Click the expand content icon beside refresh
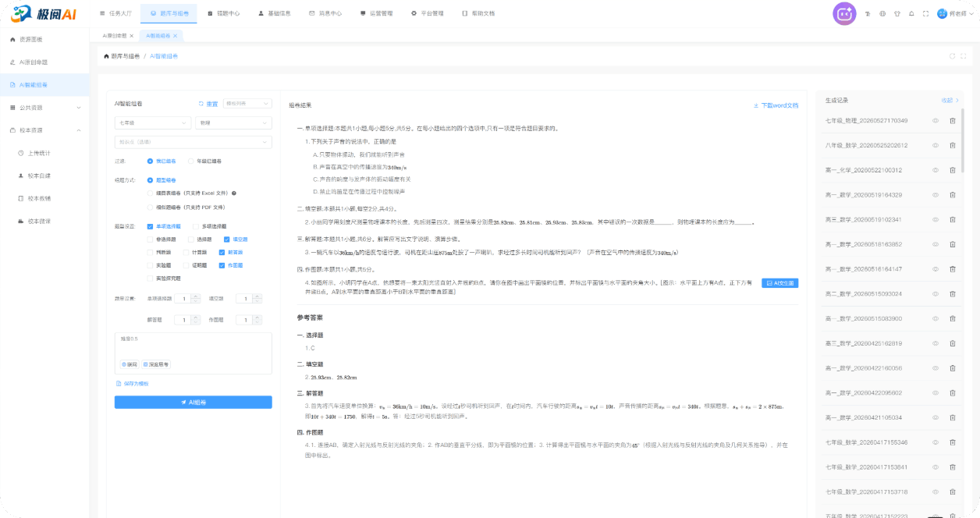980x518 pixels. pyautogui.click(x=964, y=56)
